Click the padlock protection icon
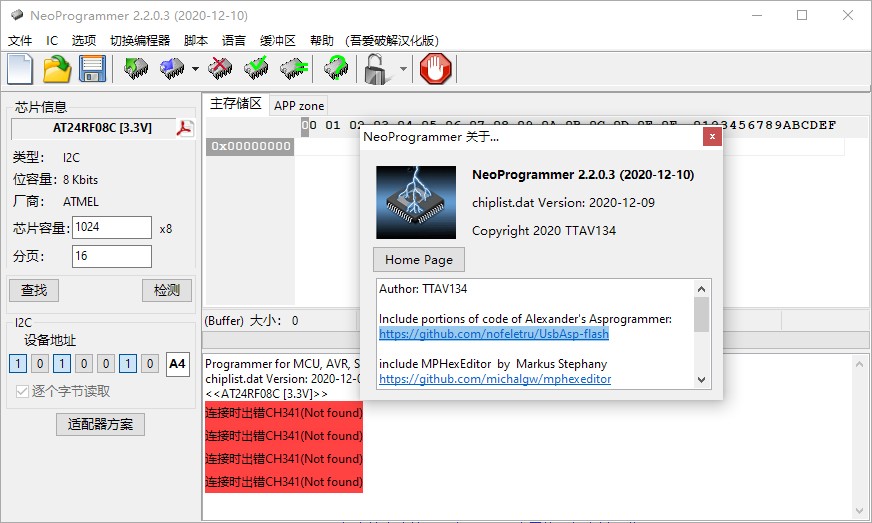Image resolution: width=872 pixels, height=523 pixels. click(x=376, y=69)
